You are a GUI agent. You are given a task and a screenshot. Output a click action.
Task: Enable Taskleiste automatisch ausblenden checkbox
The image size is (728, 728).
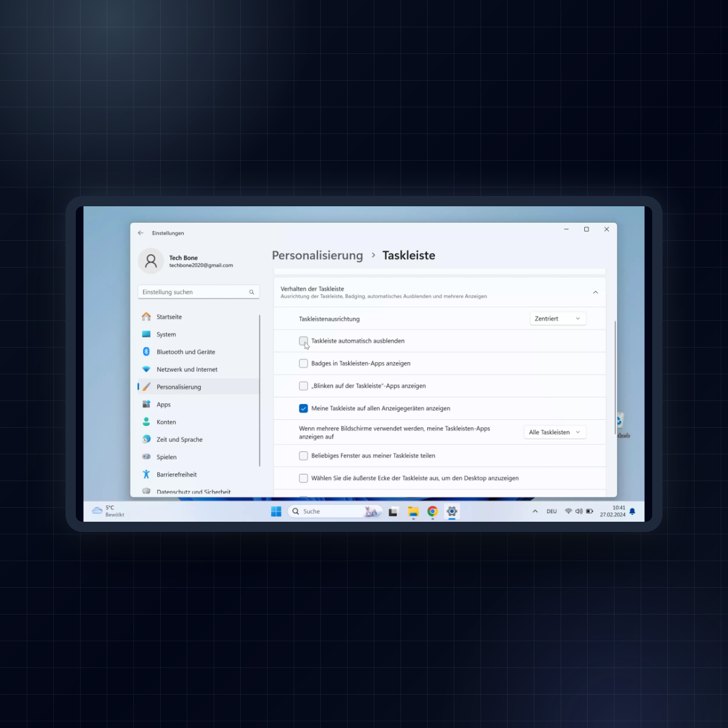click(303, 341)
